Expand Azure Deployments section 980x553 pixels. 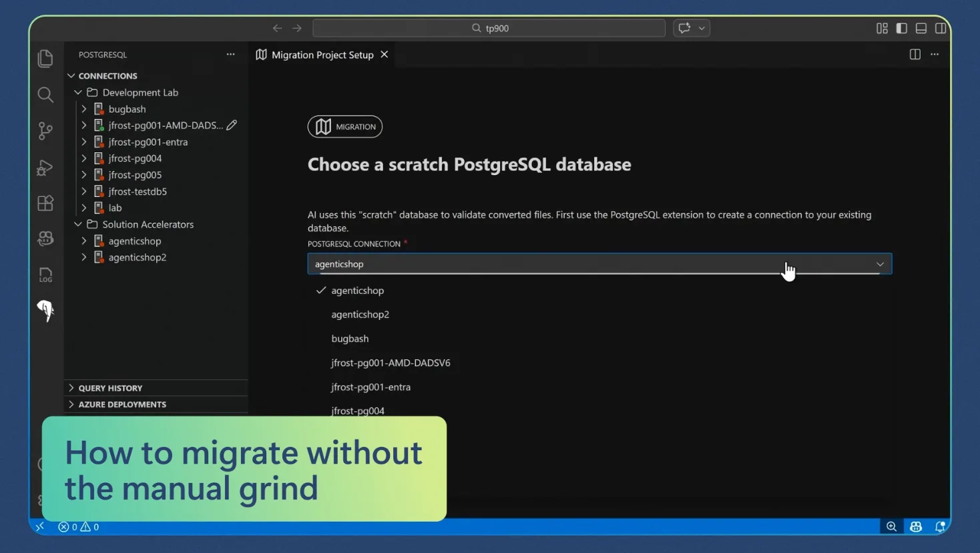[x=123, y=404]
